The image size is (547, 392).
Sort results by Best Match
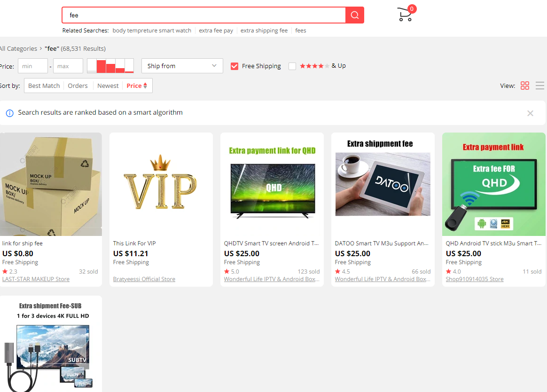click(44, 86)
